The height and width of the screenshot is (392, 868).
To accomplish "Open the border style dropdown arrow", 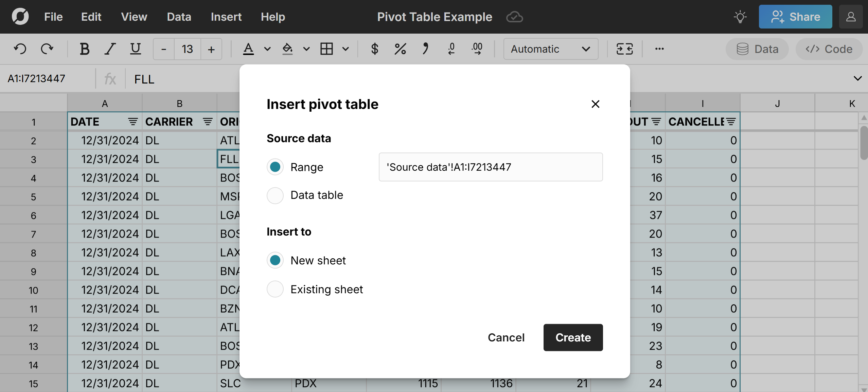I will click(x=346, y=49).
